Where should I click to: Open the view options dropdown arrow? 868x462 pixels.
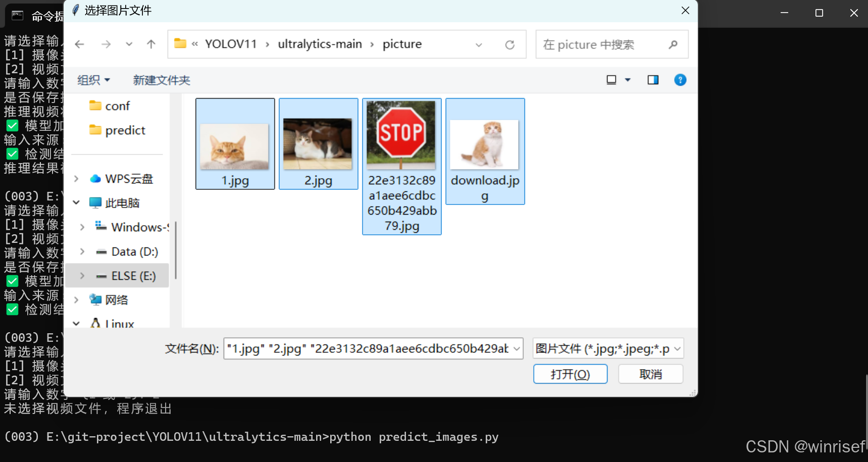628,80
